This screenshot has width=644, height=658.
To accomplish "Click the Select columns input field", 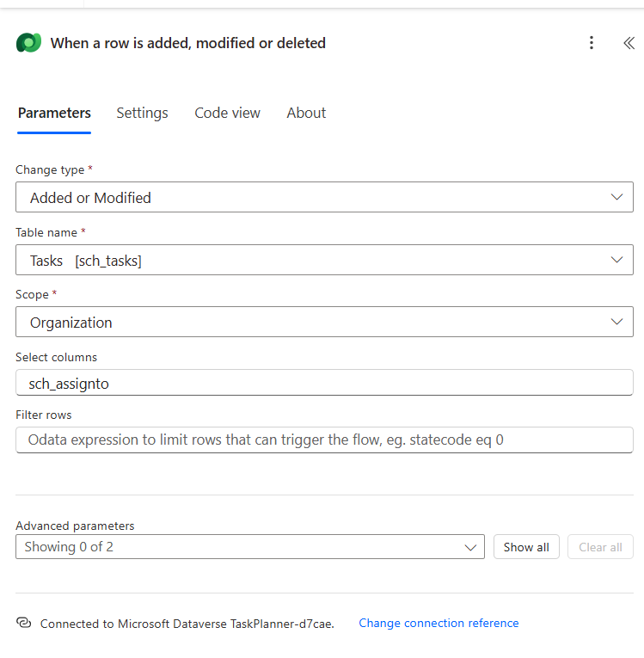I will [x=324, y=384].
